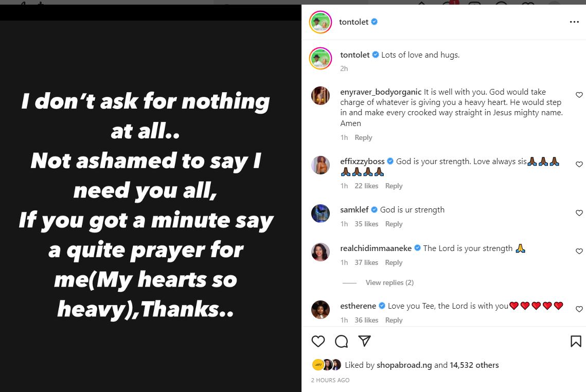Like effixzzyboss's comment with heart
586x392 pixels.
579,165
